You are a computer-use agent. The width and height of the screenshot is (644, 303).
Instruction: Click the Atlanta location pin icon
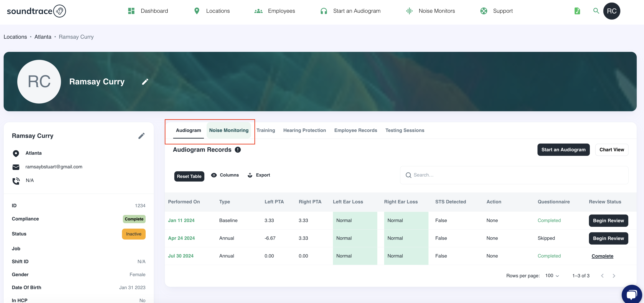point(16,153)
